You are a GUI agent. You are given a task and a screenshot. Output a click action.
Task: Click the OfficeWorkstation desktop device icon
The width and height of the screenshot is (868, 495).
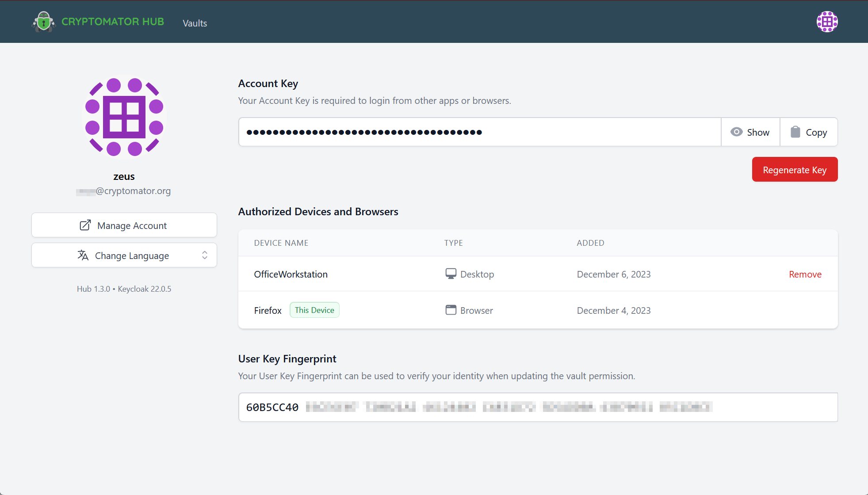tap(450, 274)
